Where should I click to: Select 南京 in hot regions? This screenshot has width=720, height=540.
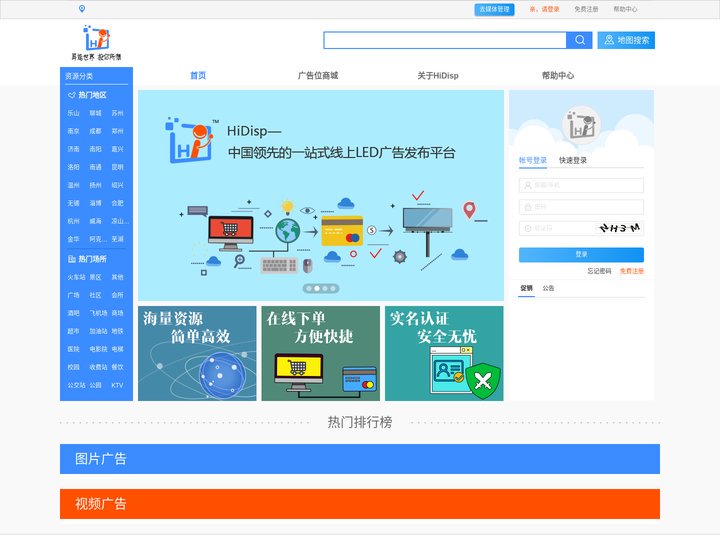[73, 131]
